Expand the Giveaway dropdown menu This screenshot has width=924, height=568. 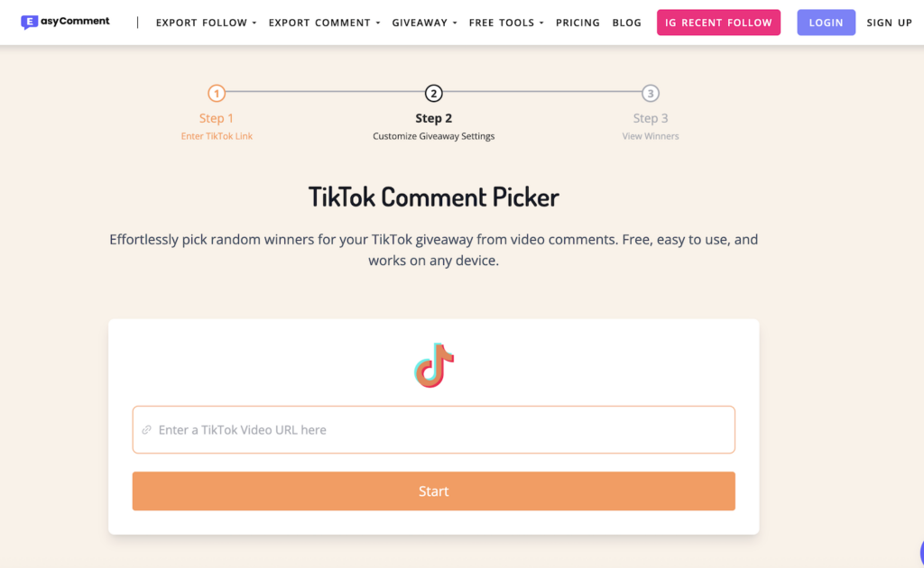point(424,23)
